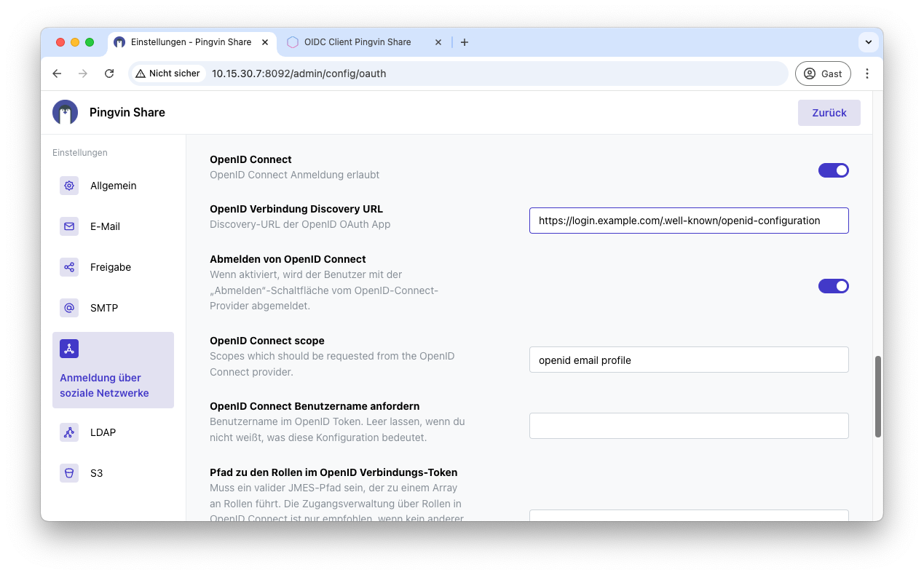Click the Freigabe share icon
This screenshot has height=575, width=924.
point(68,267)
